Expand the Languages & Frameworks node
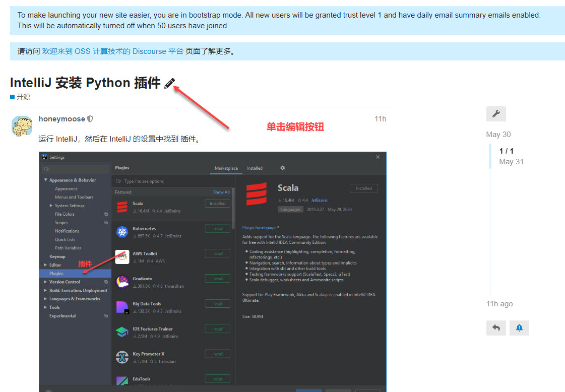 (45, 299)
